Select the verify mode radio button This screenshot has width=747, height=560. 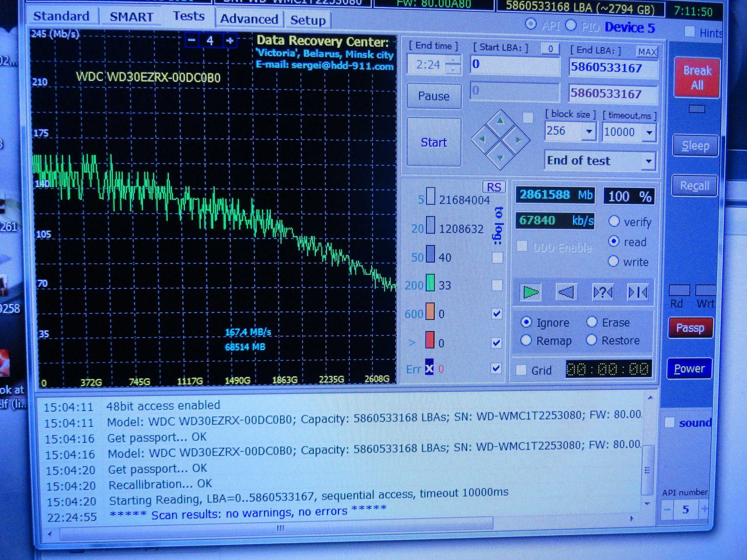pos(614,222)
